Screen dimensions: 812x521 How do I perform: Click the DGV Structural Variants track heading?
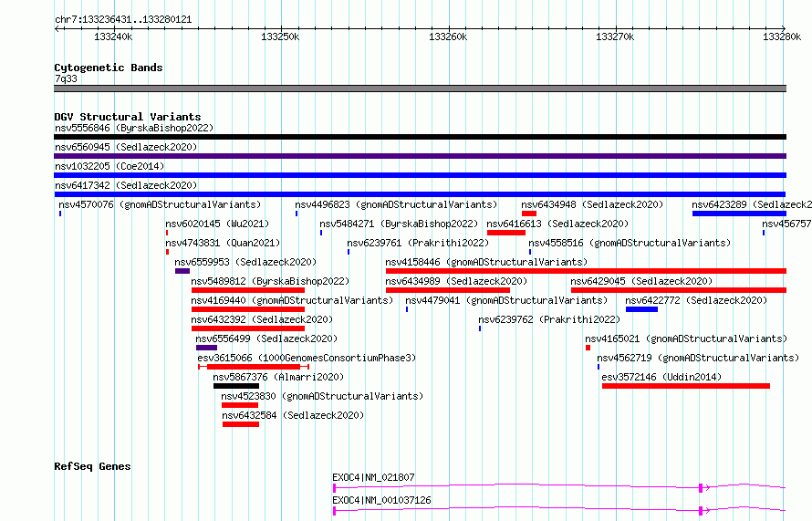point(128,117)
